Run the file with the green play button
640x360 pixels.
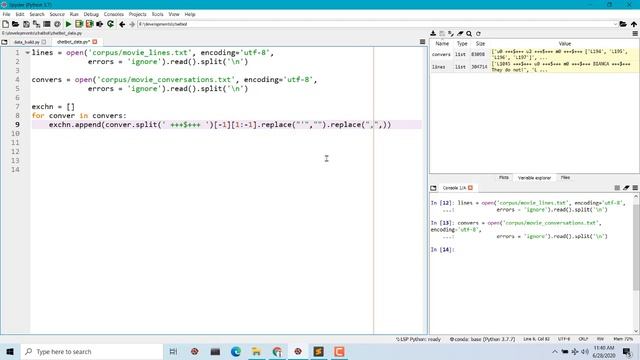click(x=69, y=24)
